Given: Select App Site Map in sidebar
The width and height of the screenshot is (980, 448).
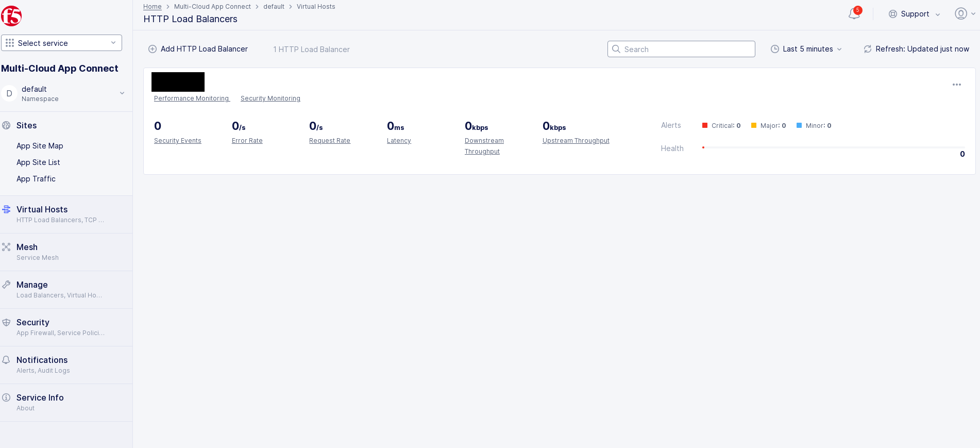Looking at the screenshot, I should (40, 146).
